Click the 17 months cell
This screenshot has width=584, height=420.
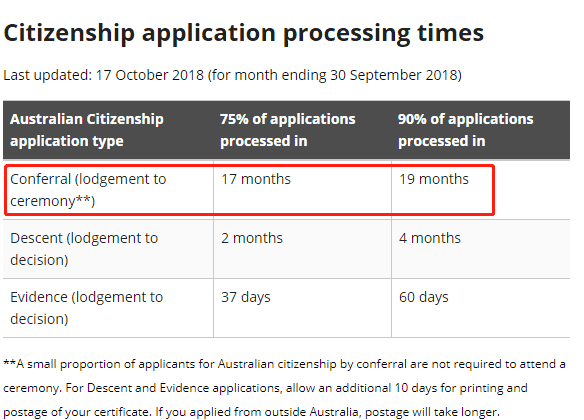pos(256,179)
